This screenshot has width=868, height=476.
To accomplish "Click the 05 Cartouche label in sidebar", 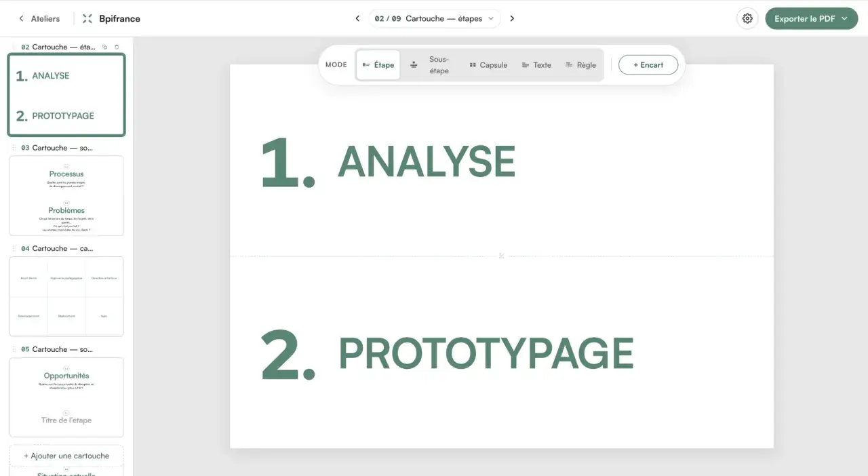I will [58, 349].
